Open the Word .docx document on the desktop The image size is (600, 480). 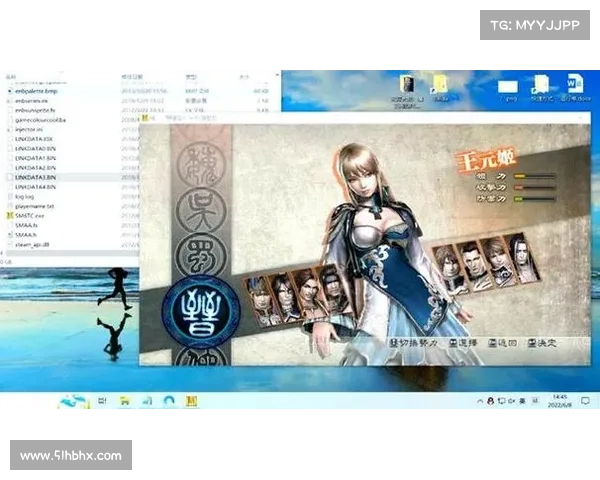[x=575, y=83]
